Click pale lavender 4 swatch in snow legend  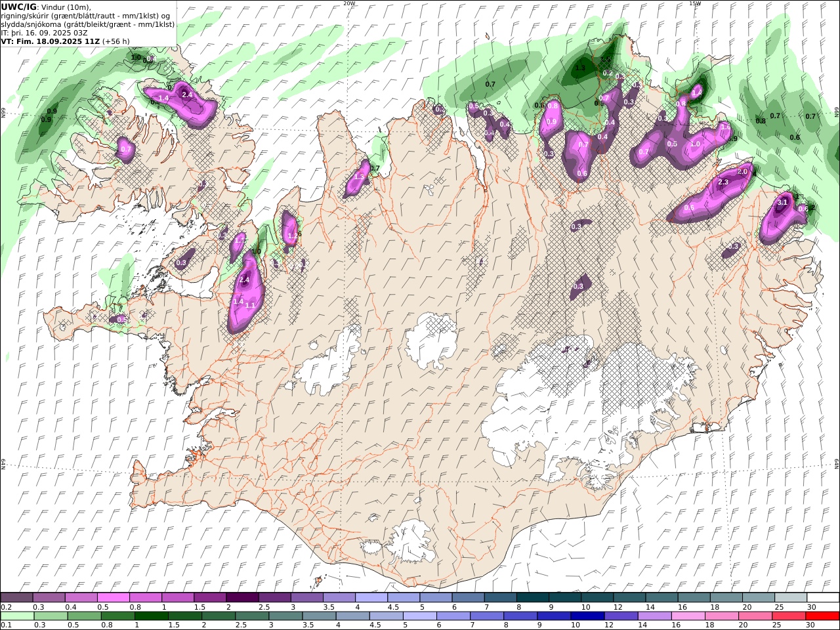[371, 598]
